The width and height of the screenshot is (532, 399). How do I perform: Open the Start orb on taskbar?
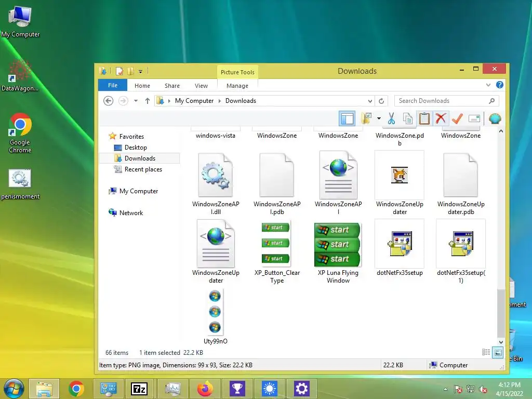pyautogui.click(x=14, y=389)
